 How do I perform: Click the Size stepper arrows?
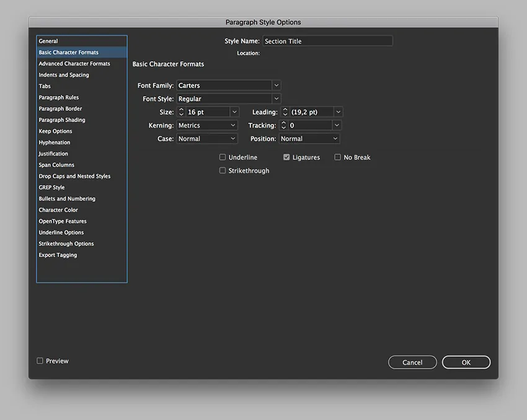181,112
